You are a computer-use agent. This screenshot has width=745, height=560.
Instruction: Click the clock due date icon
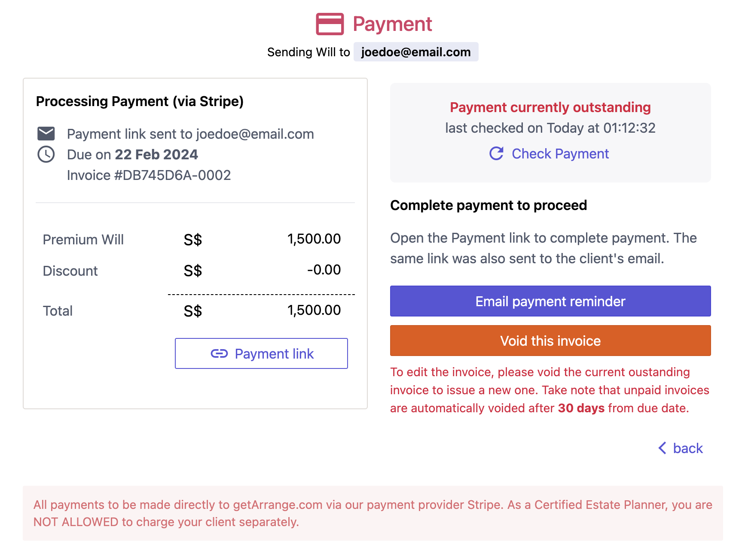pyautogui.click(x=46, y=154)
